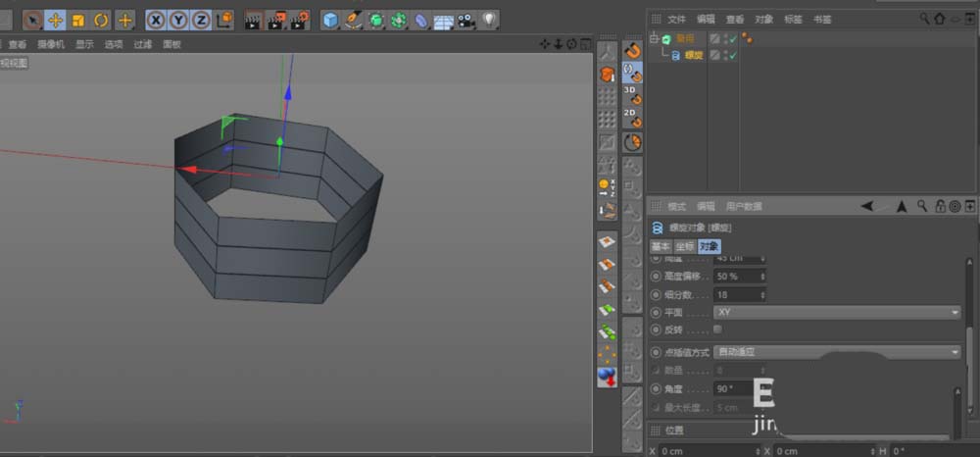Select the Move tool in the top toolbar
Screen dimensions: 980x457
click(x=56, y=20)
